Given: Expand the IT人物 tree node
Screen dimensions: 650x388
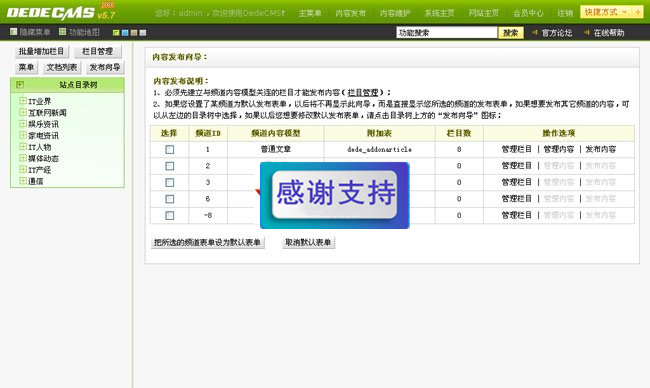Looking at the screenshot, I should coord(23,146).
